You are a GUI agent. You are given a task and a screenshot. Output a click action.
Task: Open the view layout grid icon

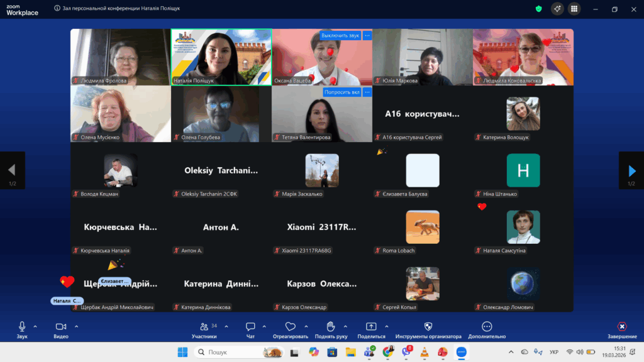[x=574, y=9]
